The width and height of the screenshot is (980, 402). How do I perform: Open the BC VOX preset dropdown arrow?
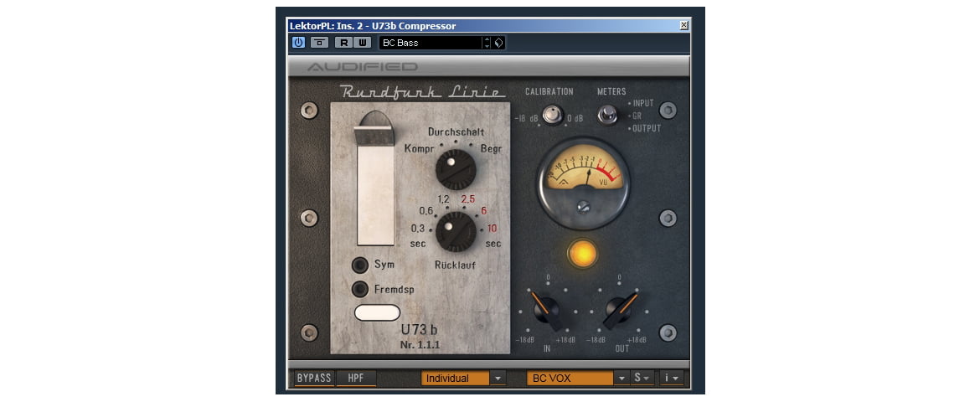point(622,379)
